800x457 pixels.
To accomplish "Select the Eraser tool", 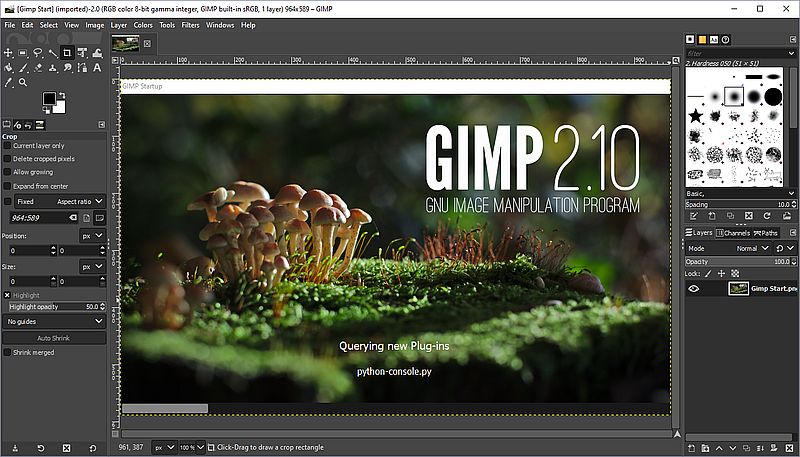I will click(x=38, y=67).
